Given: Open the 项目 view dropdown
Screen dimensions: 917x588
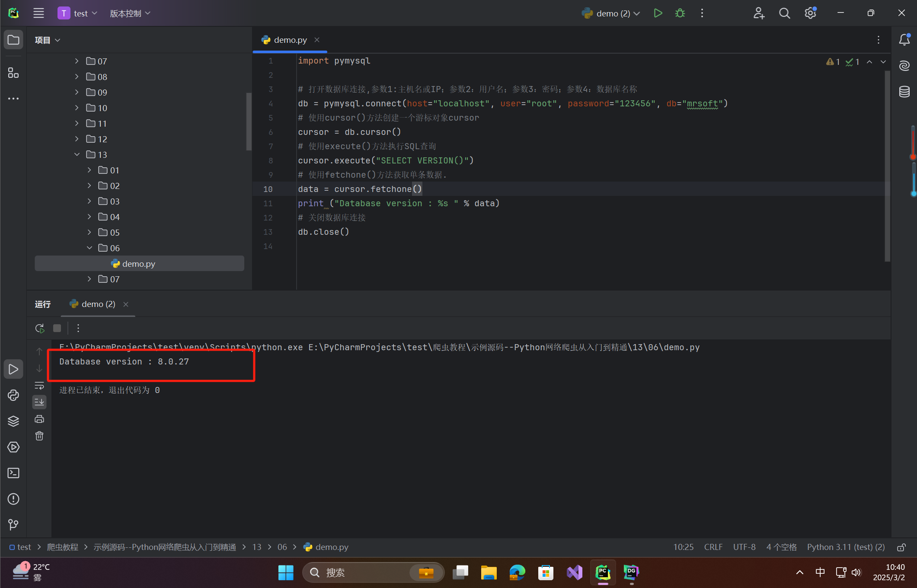Looking at the screenshot, I should click(48, 40).
